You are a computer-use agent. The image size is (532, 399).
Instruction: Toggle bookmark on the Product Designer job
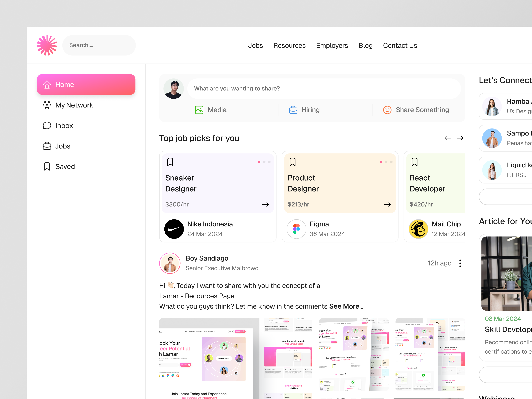click(293, 162)
